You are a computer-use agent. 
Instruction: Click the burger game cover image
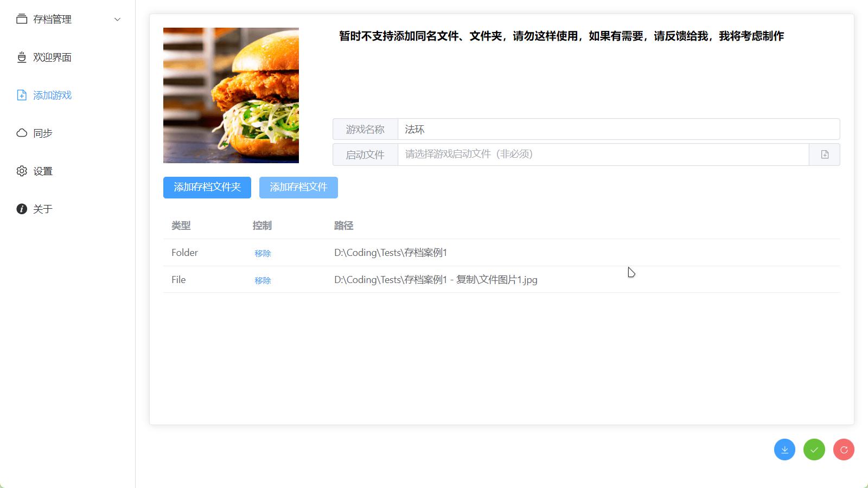(x=231, y=95)
